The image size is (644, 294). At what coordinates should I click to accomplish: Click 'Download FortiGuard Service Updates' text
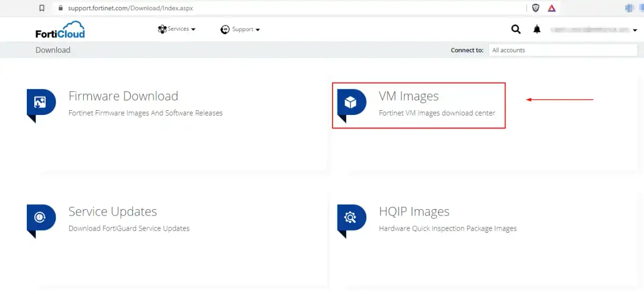pyautogui.click(x=129, y=228)
